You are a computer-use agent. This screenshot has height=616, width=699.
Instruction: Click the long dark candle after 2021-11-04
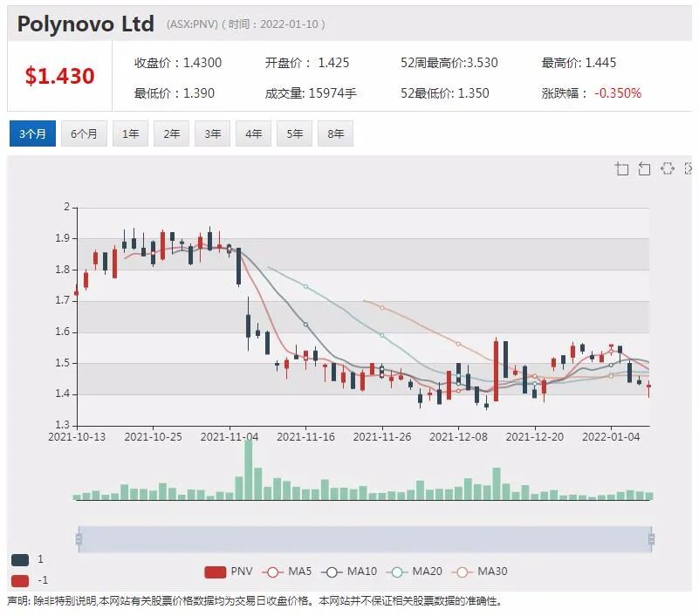tap(238, 266)
